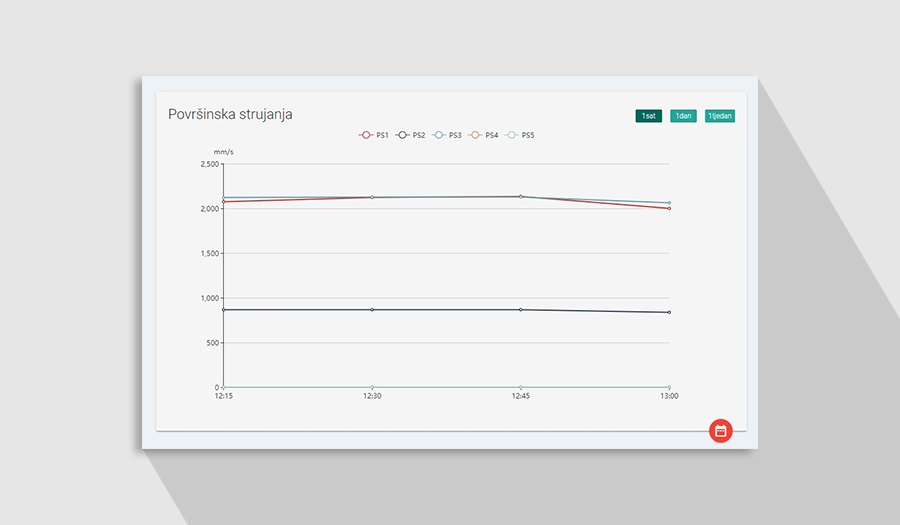900x525 pixels.
Task: Click the '12:15' x-axis label
Action: (223, 396)
